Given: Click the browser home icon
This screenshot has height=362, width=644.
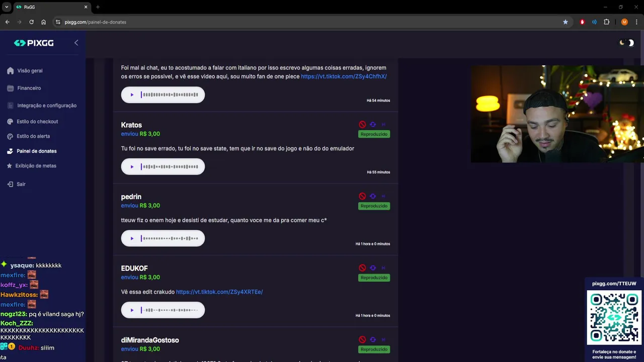Looking at the screenshot, I should point(43,22).
